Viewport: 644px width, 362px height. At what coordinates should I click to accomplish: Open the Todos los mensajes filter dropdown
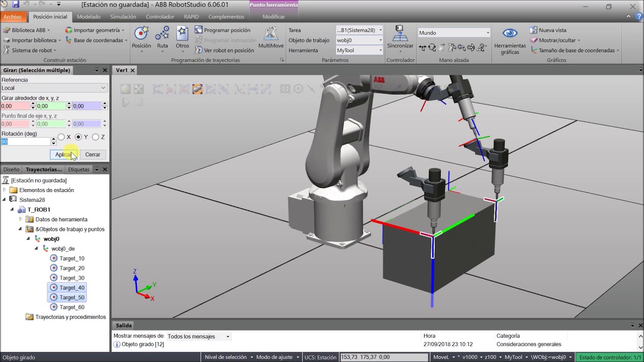(199, 336)
